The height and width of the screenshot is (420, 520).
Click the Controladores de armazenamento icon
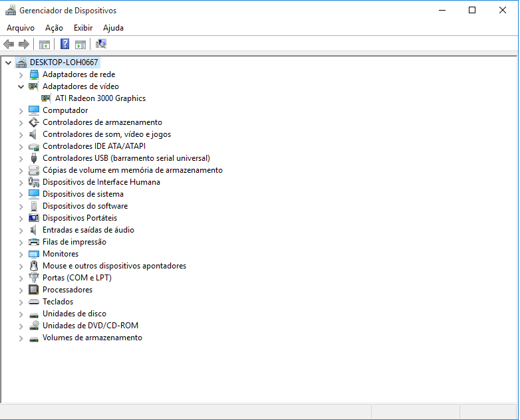tap(34, 122)
